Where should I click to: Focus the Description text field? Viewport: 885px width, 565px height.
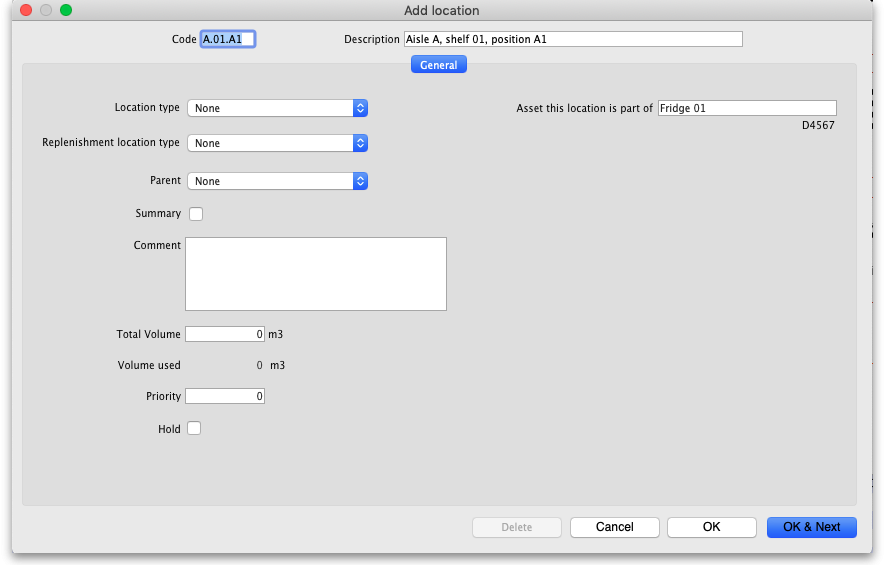pos(572,39)
